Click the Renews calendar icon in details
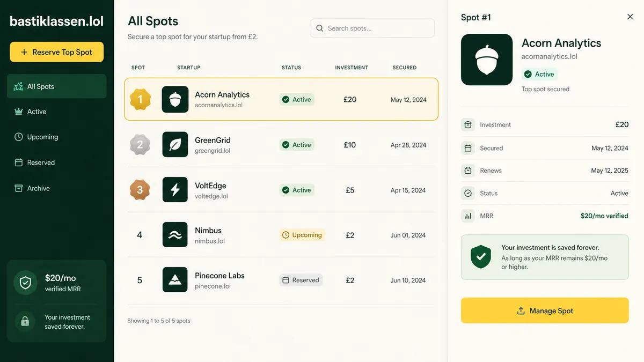Image resolution: width=644 pixels, height=362 pixels. click(468, 171)
